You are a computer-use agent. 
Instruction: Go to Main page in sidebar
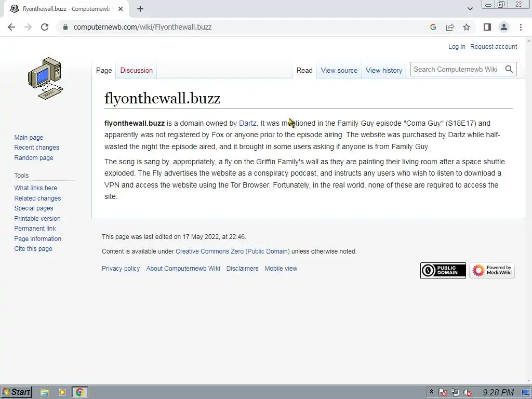29,137
